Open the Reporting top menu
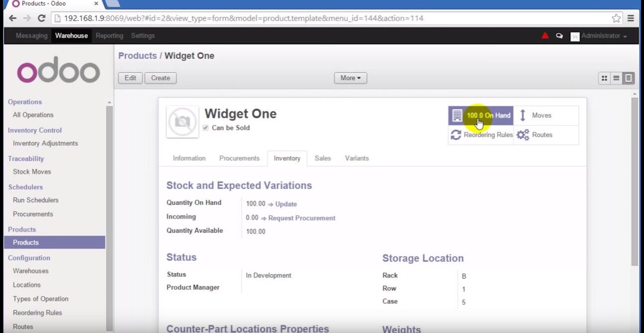This screenshot has height=333, width=644. tap(109, 36)
